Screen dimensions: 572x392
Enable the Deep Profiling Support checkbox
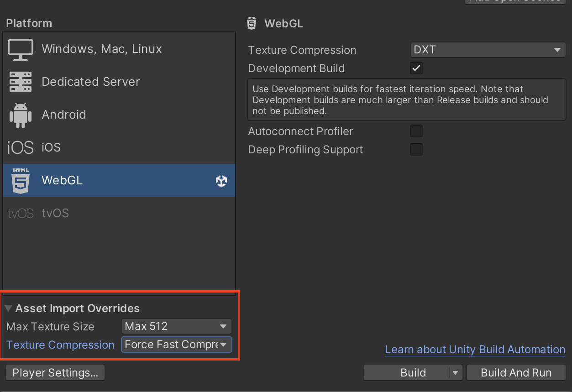416,150
